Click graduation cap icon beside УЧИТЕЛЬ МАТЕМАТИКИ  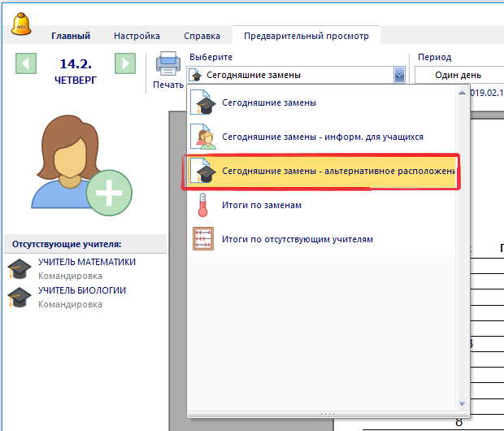tap(20, 269)
